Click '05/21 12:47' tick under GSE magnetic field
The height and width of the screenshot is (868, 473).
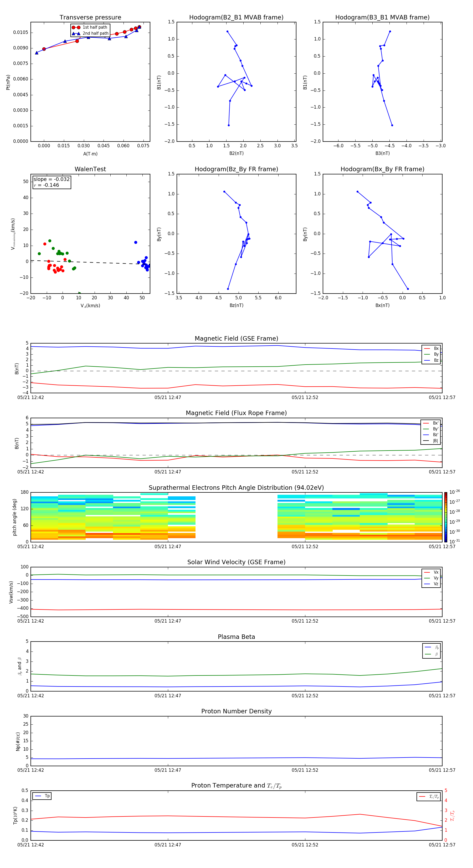(x=168, y=398)
